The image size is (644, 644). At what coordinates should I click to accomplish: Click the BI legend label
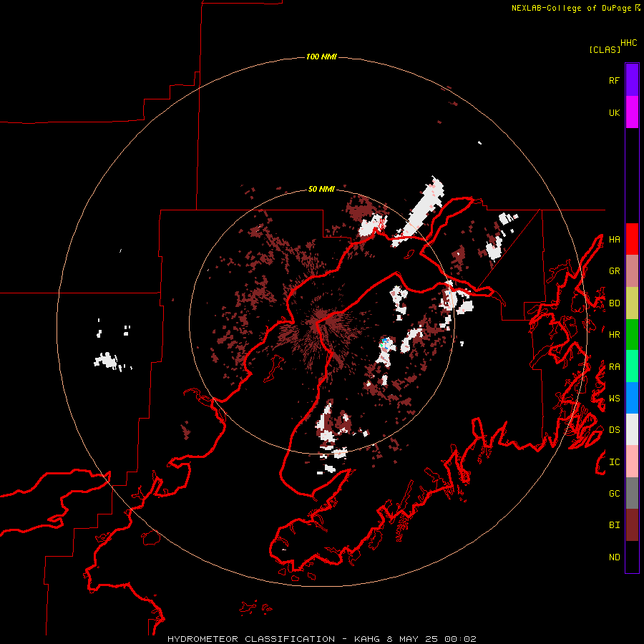(614, 525)
